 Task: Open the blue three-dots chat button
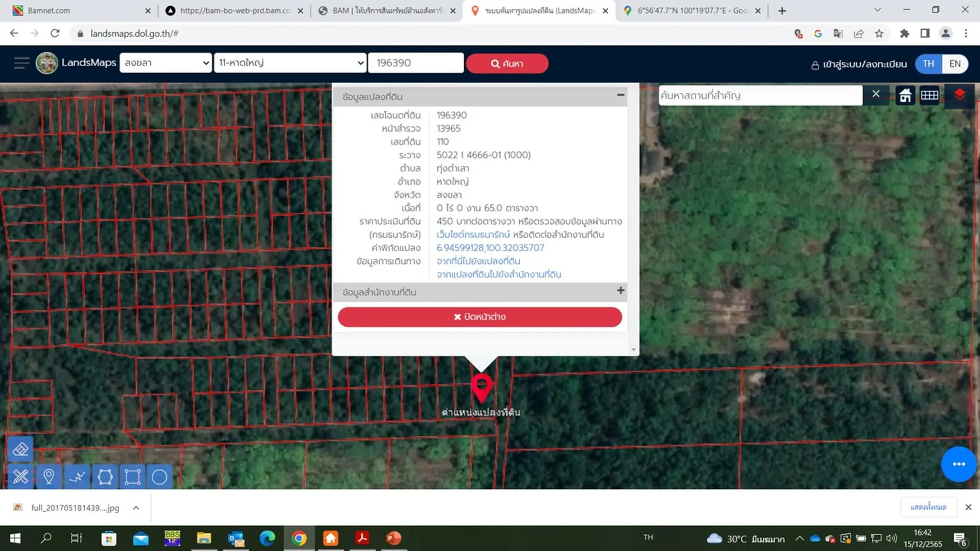coord(958,464)
